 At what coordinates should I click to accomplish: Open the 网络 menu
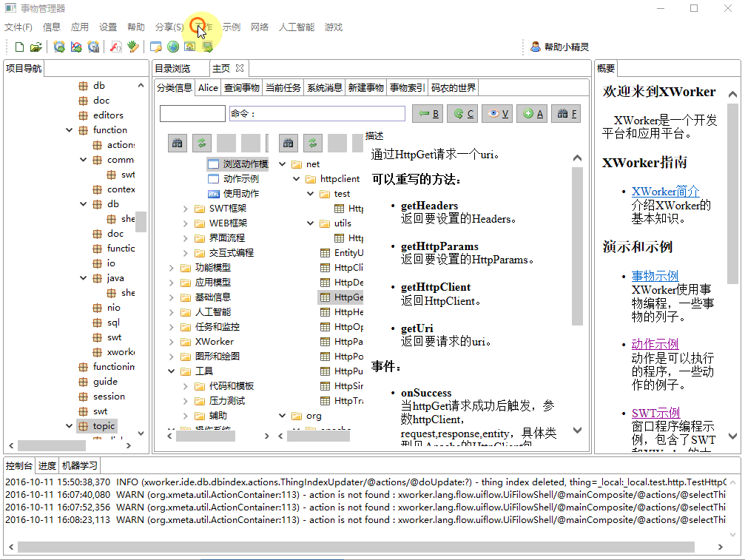click(260, 27)
